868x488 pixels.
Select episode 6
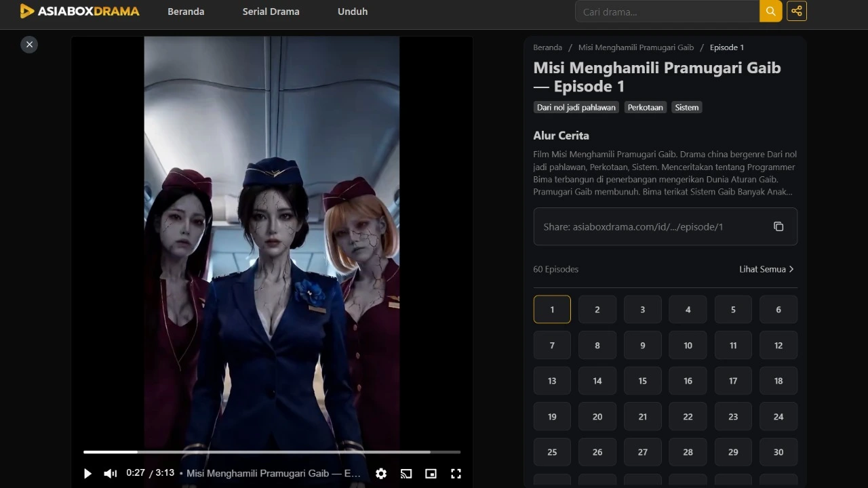pos(778,310)
